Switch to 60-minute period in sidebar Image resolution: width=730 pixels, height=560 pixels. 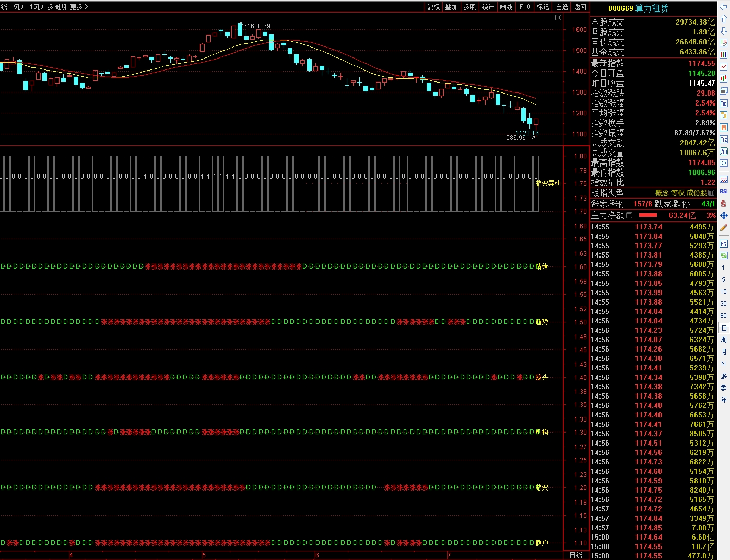tap(723, 316)
